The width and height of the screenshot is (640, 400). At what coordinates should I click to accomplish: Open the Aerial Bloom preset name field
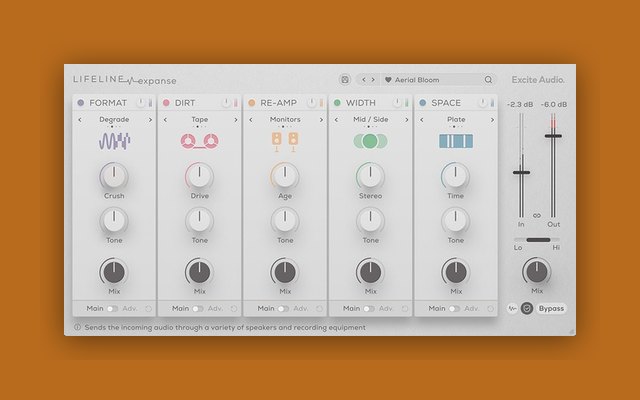(433, 80)
